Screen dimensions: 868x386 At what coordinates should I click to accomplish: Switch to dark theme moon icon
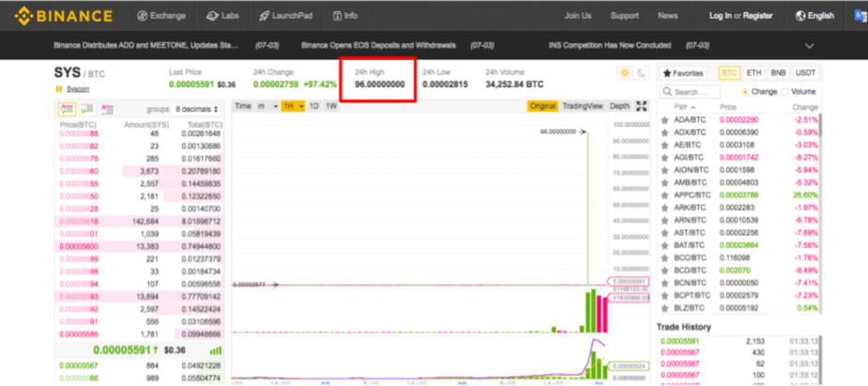point(642,73)
